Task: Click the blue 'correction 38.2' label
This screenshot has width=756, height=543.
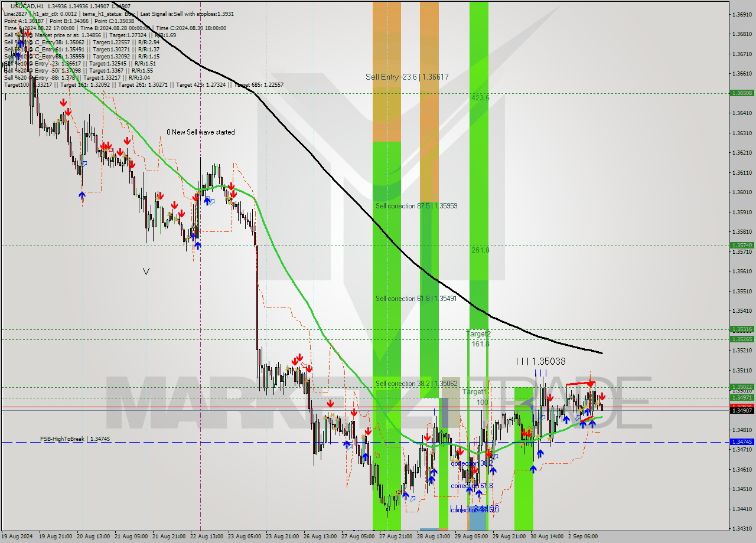Action: click(471, 464)
